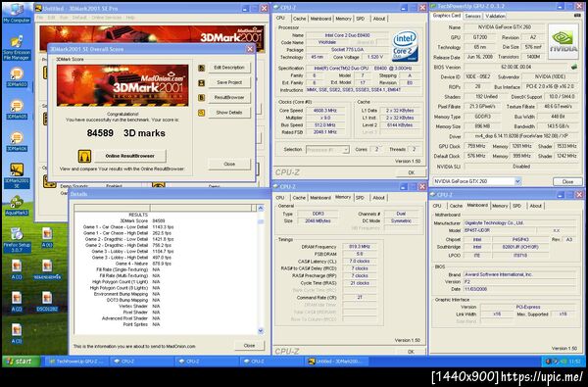Close Overall Score dialog with X
This screenshot has height=387, width=588.
click(250, 49)
